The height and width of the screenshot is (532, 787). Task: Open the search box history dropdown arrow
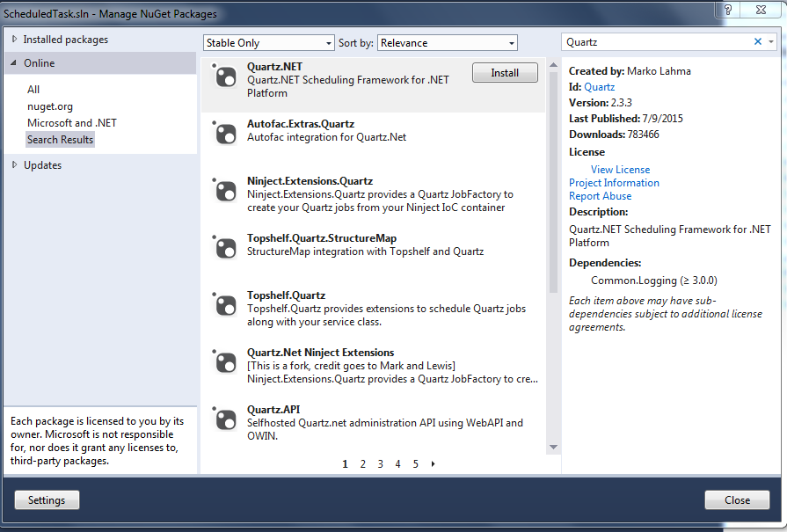coord(771,41)
